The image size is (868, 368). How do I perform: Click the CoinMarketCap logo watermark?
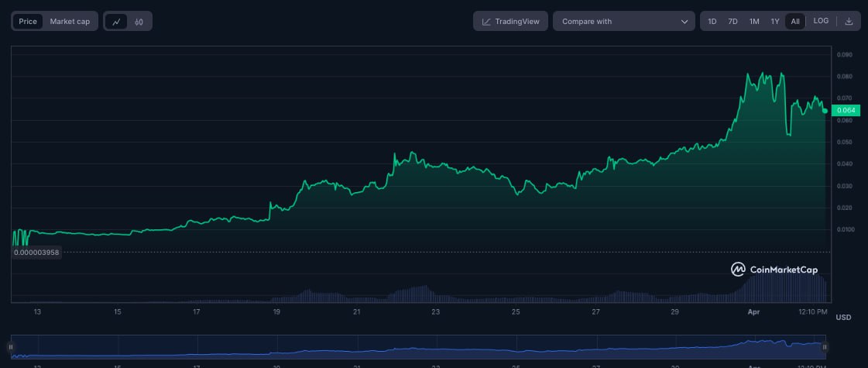click(x=774, y=270)
